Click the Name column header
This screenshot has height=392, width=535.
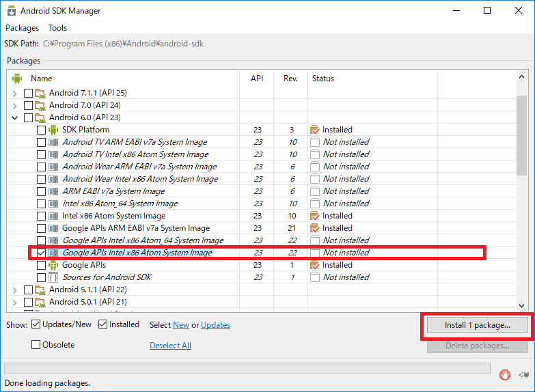click(42, 79)
